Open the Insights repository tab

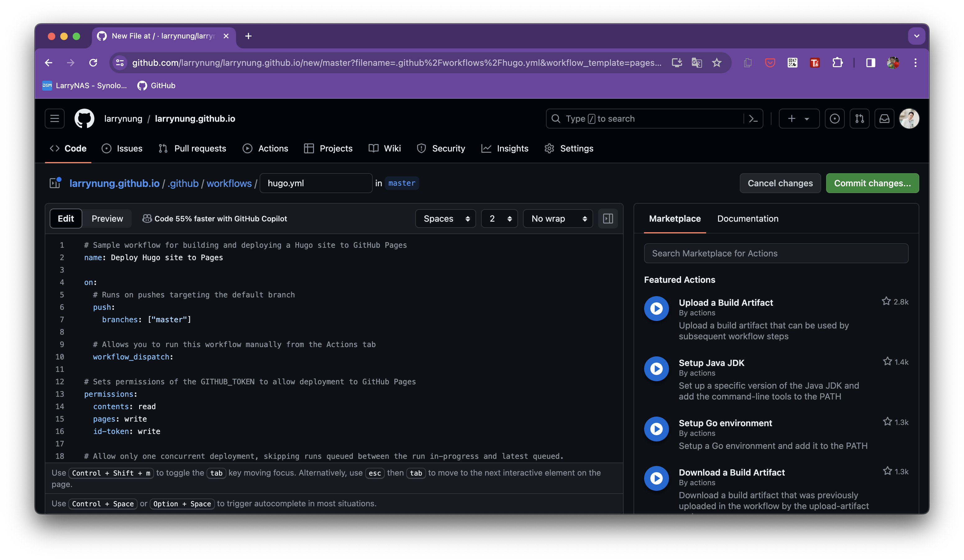pos(505,148)
